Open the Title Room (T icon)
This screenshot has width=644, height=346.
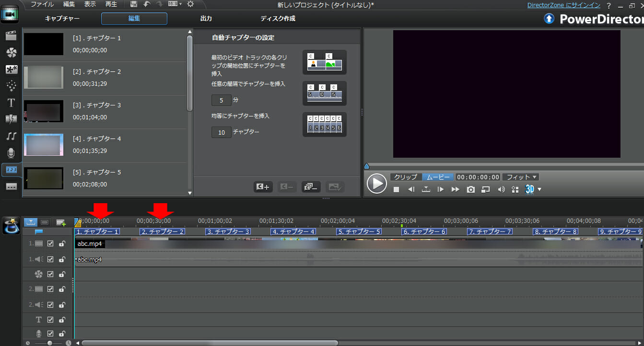pyautogui.click(x=12, y=103)
